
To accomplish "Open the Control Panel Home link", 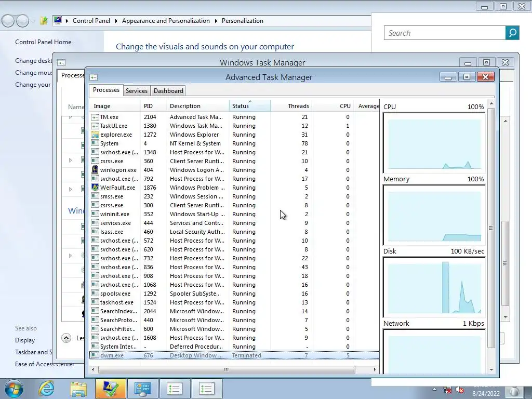I will 43,42.
